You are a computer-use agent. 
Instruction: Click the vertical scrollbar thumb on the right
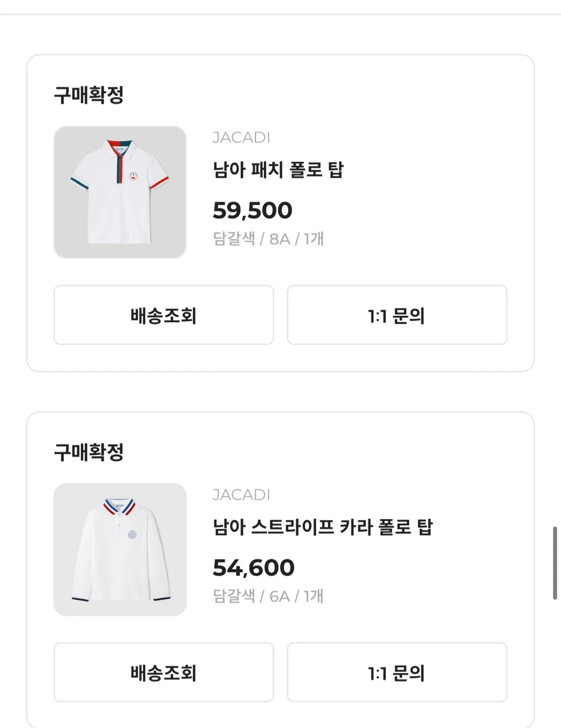pos(555,563)
